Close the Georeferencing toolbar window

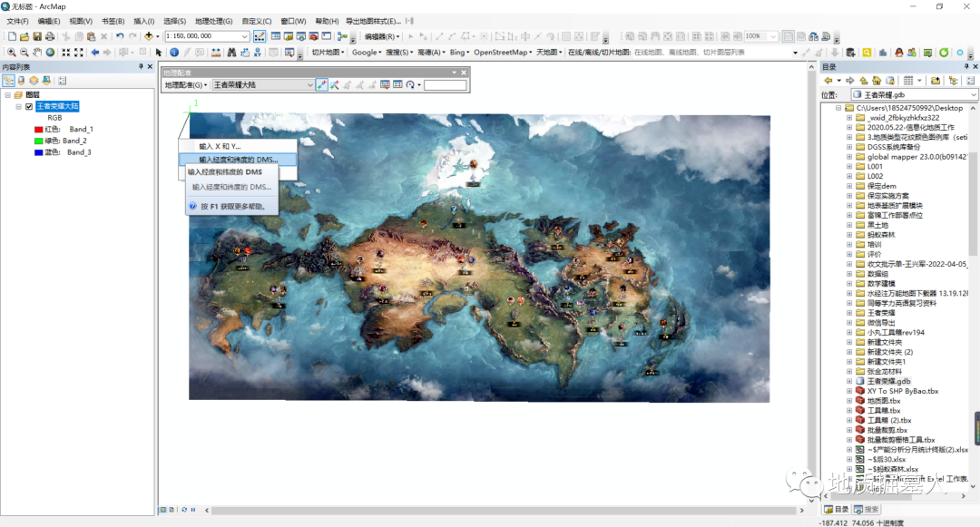(464, 73)
